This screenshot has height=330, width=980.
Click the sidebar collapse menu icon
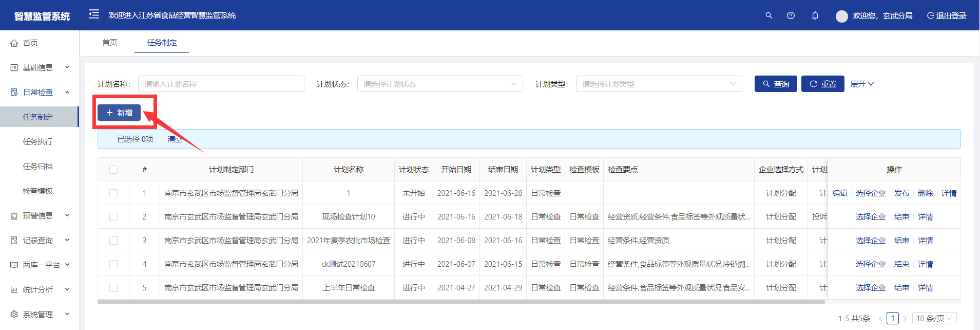(x=93, y=14)
